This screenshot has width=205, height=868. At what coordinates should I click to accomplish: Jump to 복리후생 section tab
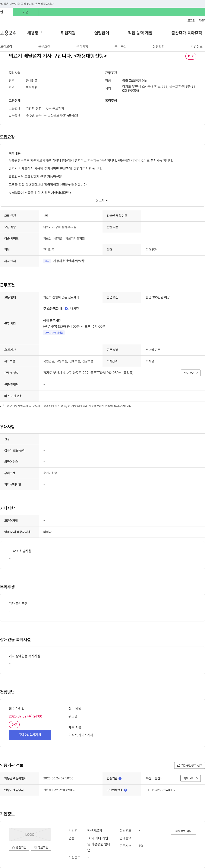click(x=120, y=46)
